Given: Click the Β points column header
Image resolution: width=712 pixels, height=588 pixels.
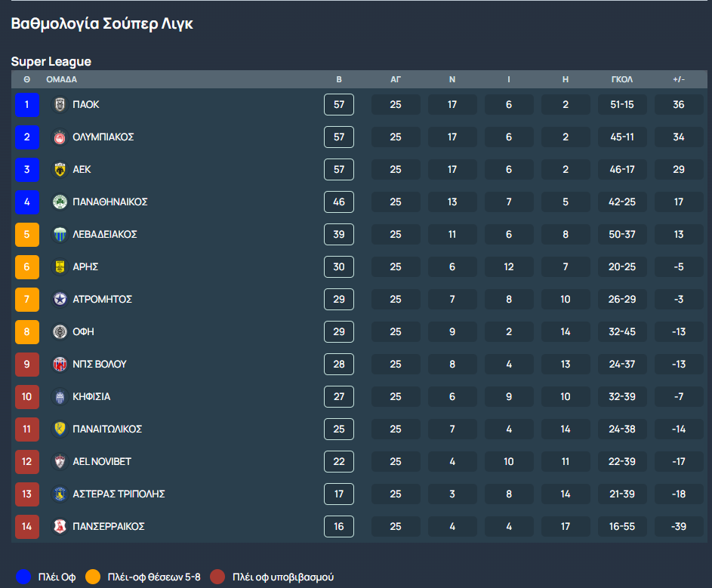Looking at the screenshot, I should [339, 79].
